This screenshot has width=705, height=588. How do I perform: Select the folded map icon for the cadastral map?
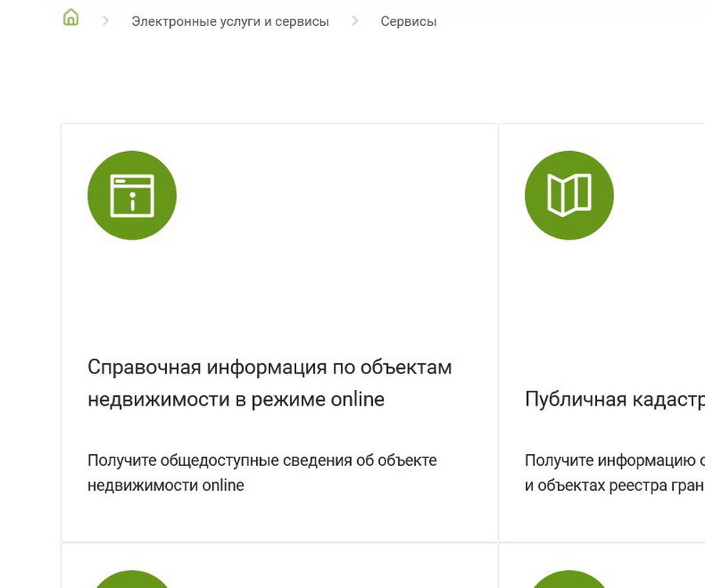pyautogui.click(x=569, y=195)
